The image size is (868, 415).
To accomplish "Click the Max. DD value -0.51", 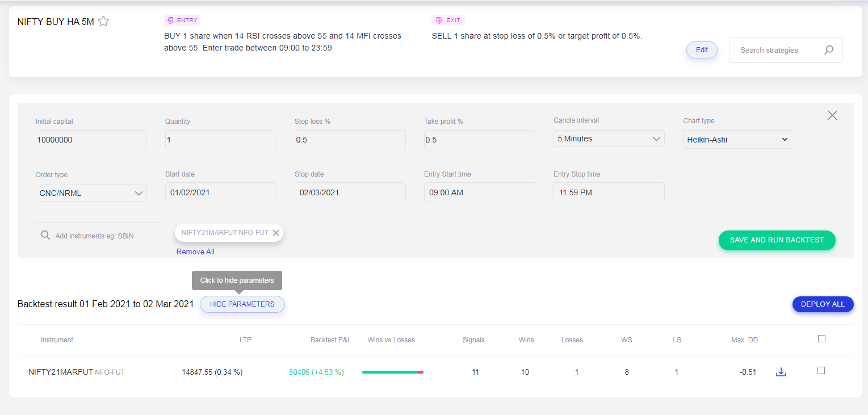I will [748, 372].
